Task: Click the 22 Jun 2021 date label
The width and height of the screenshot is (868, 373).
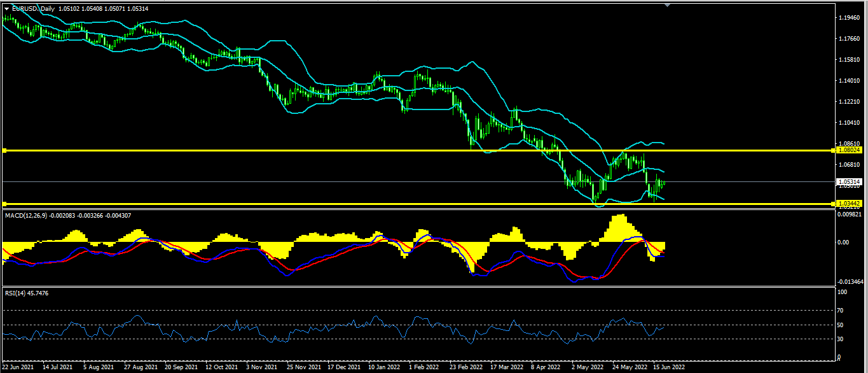Action: pos(18,367)
